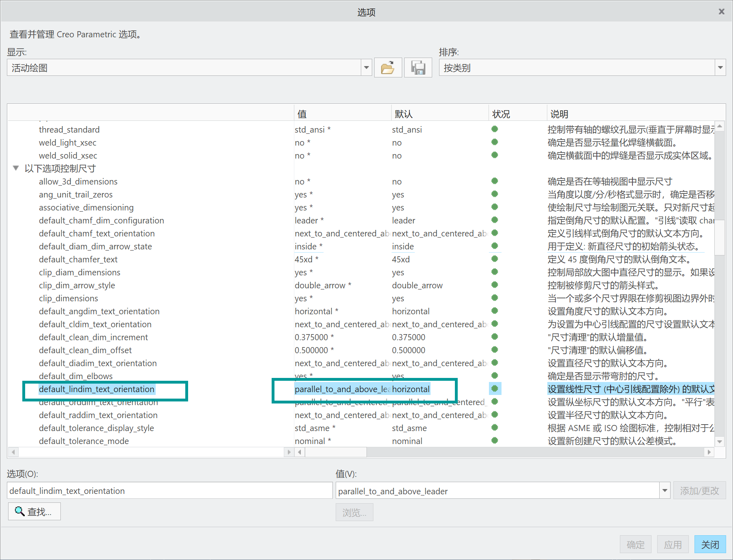This screenshot has width=733, height=560.
Task: Click the OK confirm button
Action: pos(635,544)
